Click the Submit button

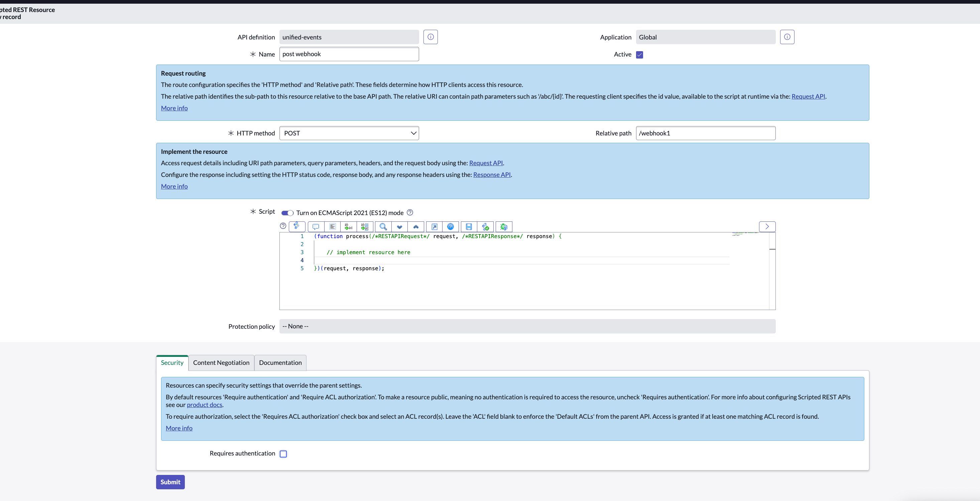[170, 482]
